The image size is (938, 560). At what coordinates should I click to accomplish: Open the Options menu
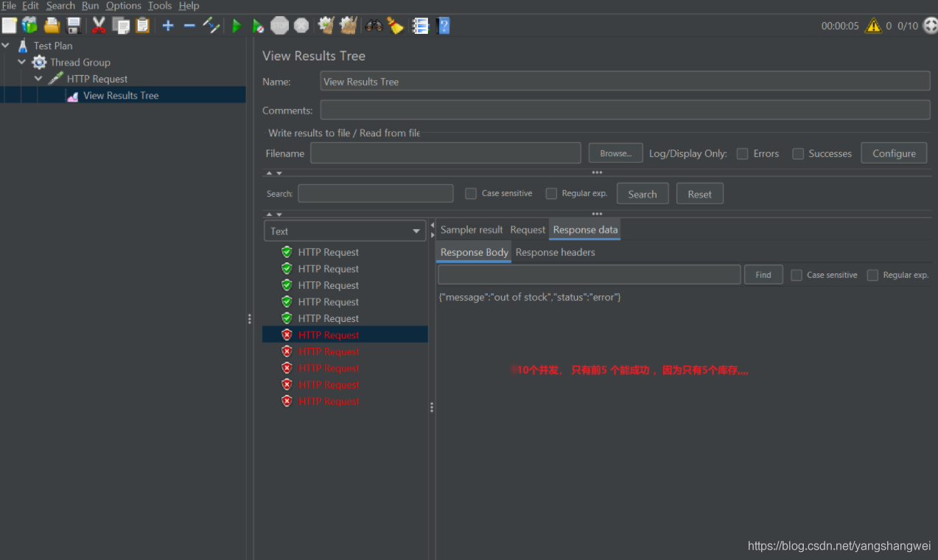point(123,6)
